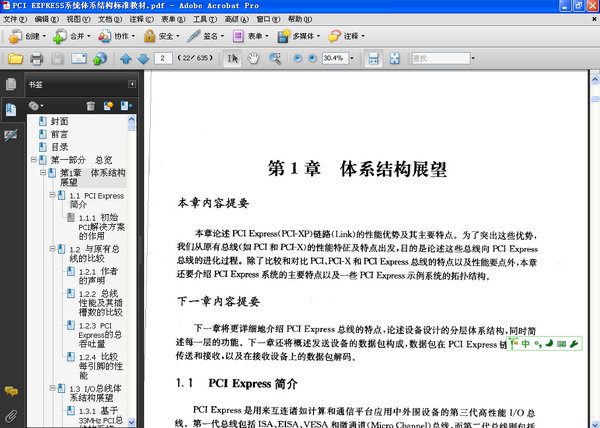Click the fit full page icon

pyautogui.click(x=395, y=59)
